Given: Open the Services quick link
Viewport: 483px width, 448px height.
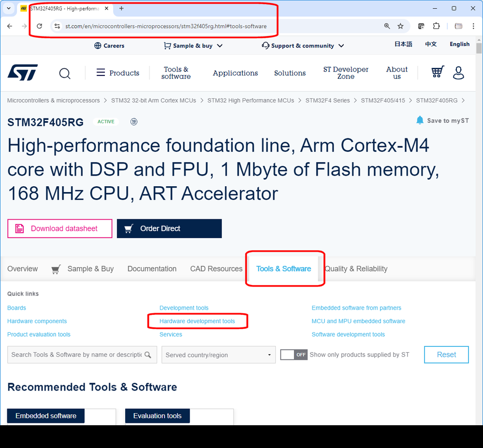Looking at the screenshot, I should [x=171, y=334].
